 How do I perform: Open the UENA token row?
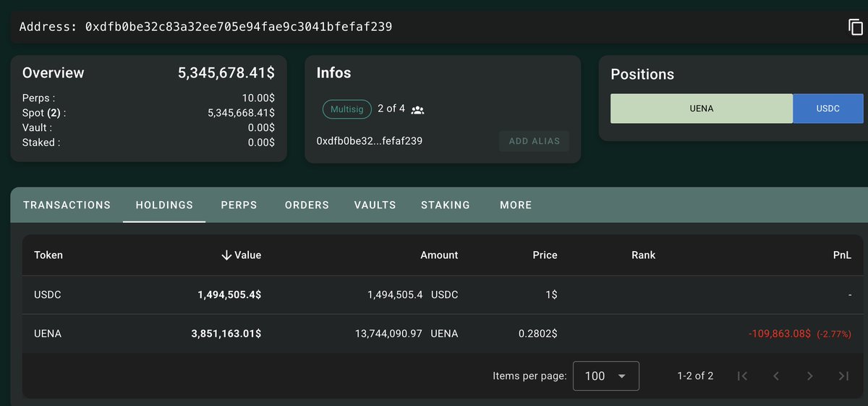(x=48, y=334)
